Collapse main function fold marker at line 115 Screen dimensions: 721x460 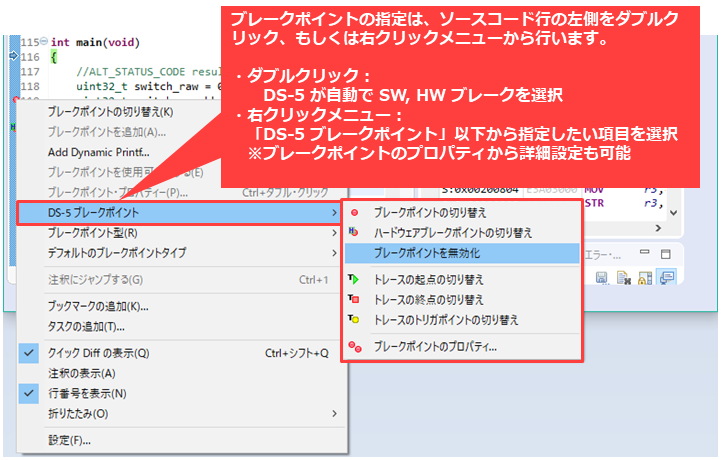[x=44, y=41]
